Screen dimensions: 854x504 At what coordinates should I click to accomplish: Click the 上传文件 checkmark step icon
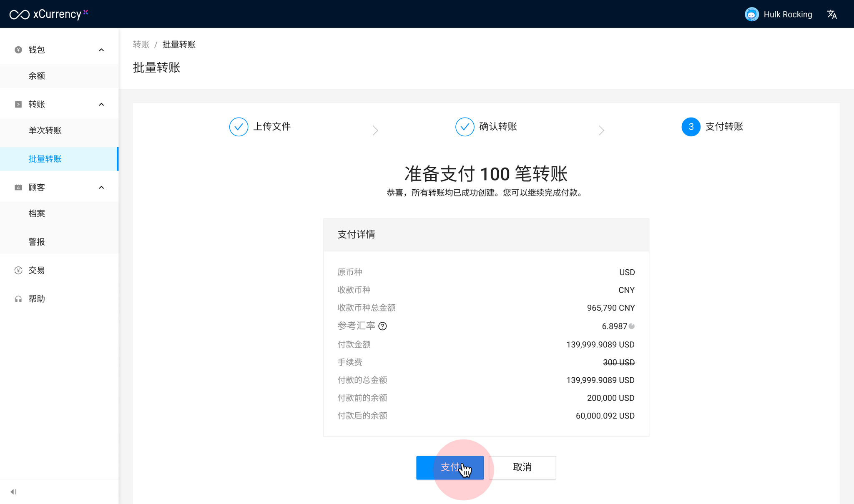(239, 127)
